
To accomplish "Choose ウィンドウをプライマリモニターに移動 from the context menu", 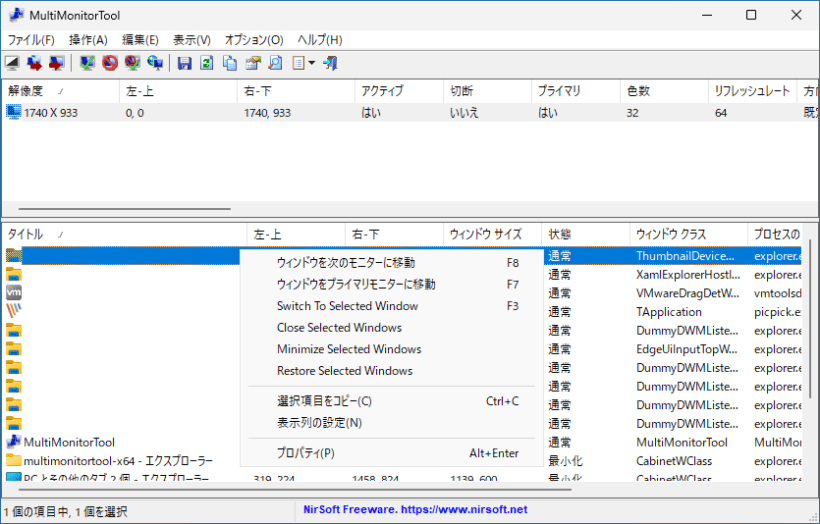I will pos(392,284).
